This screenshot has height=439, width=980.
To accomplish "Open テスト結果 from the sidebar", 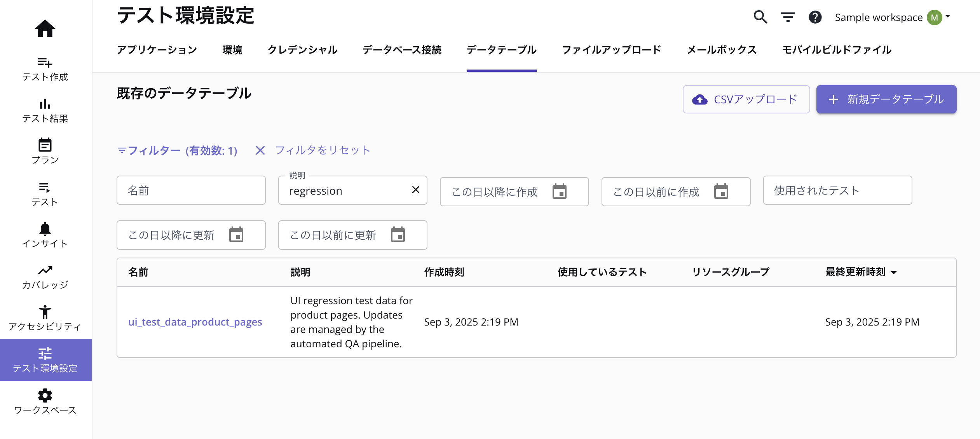I will tap(45, 104).
